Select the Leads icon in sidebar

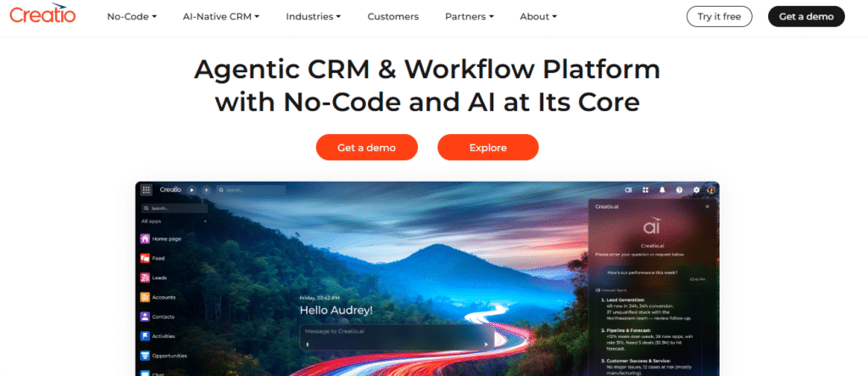click(145, 278)
